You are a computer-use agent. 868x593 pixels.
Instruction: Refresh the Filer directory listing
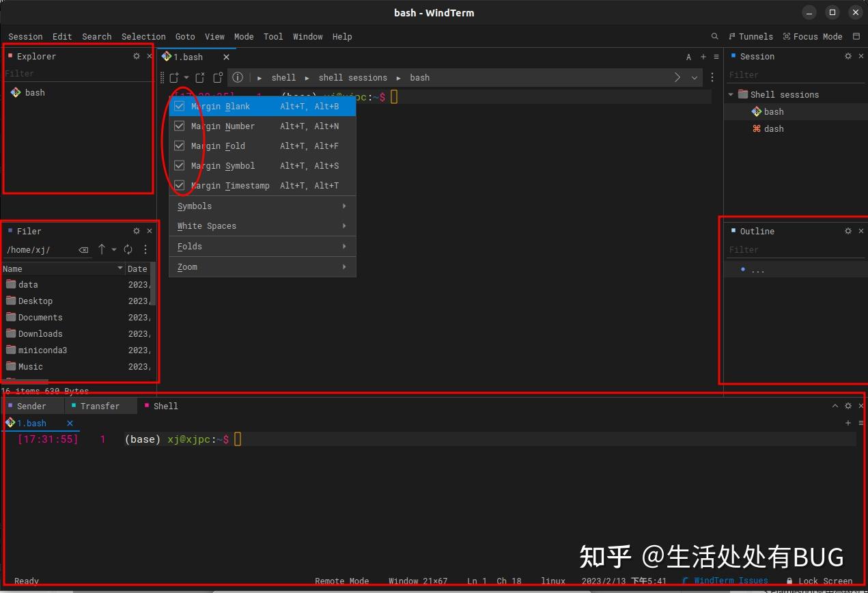(128, 249)
